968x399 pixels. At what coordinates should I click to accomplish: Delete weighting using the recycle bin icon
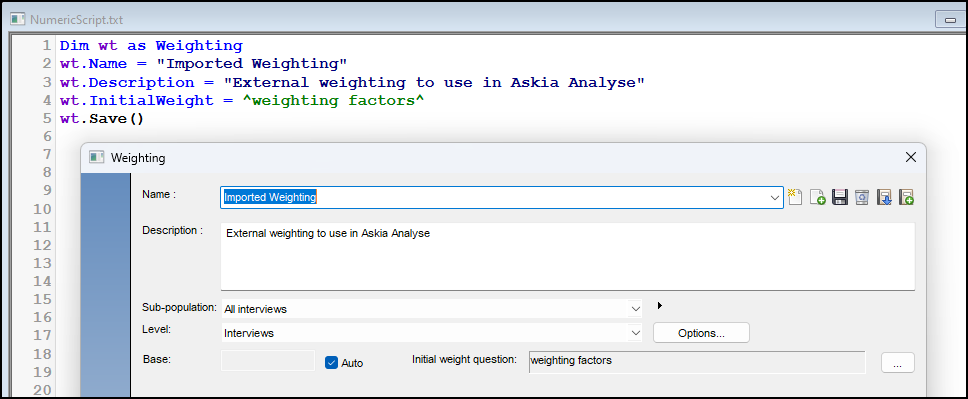tap(862, 197)
